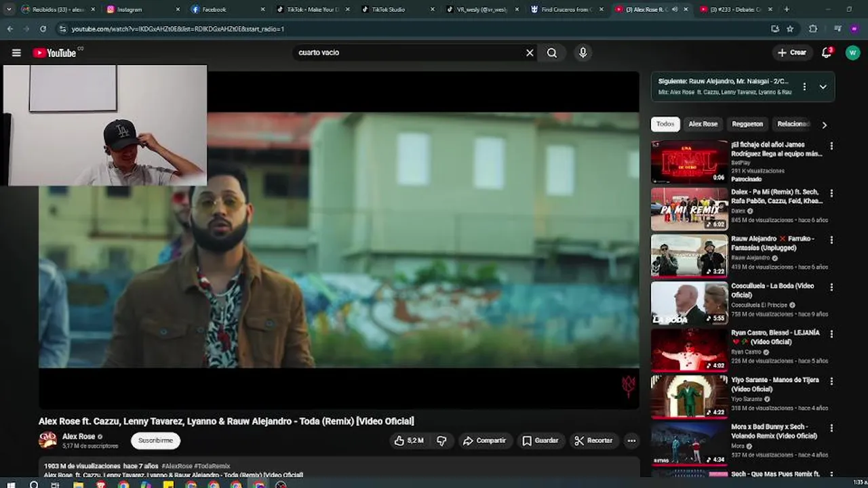Viewport: 868px width, 488px height.
Task: Switch to the Recibidos Gmail tab
Action: (x=58, y=9)
